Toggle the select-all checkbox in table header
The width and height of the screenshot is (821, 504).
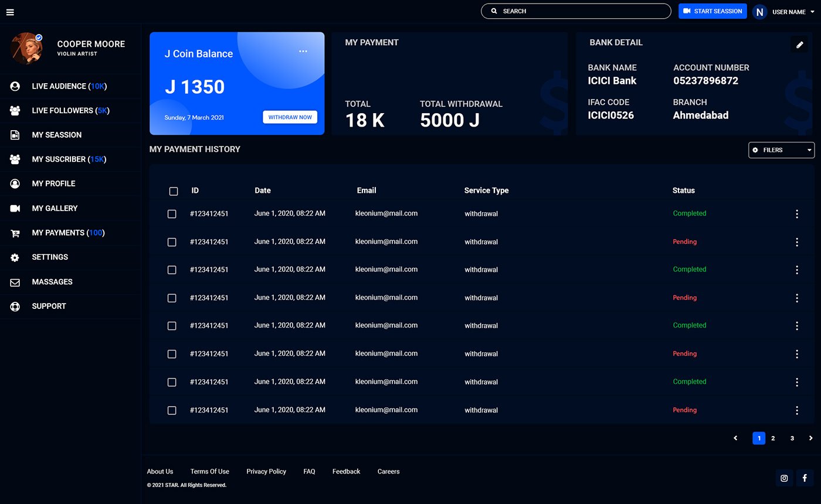click(x=174, y=191)
